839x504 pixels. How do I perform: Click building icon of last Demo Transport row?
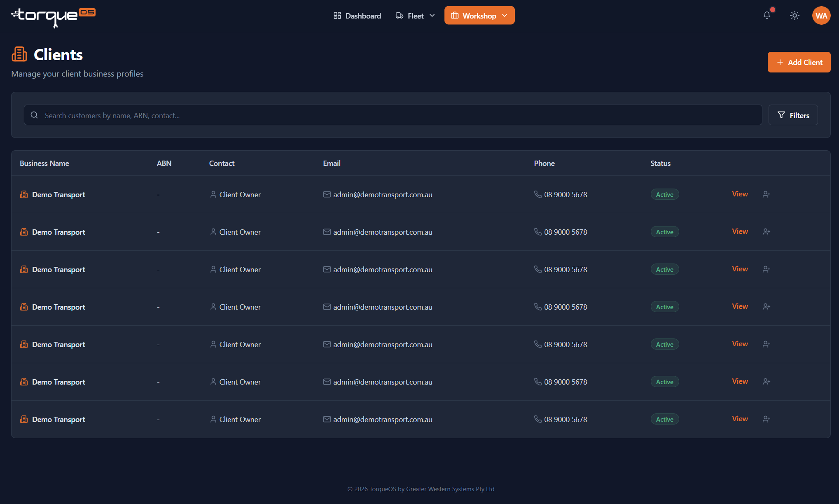24,419
